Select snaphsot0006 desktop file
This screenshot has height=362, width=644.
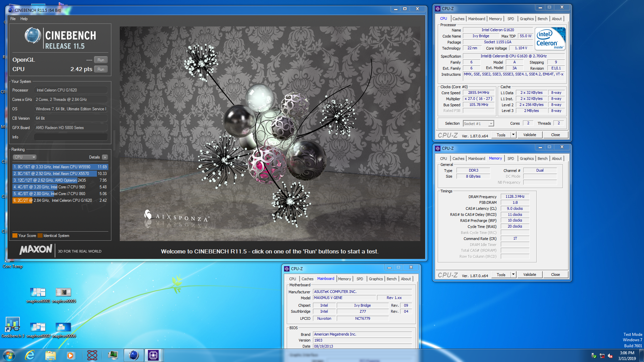[63, 330]
